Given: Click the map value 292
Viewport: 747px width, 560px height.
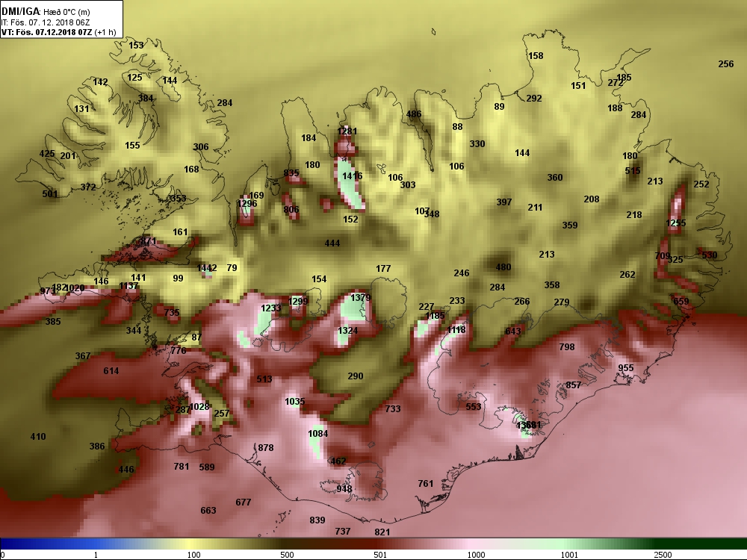Looking at the screenshot, I should (534, 99).
